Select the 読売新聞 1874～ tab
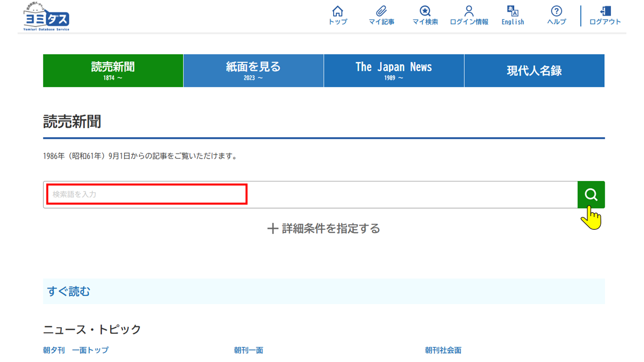Viewport: 644px width, 362px height. (x=113, y=71)
